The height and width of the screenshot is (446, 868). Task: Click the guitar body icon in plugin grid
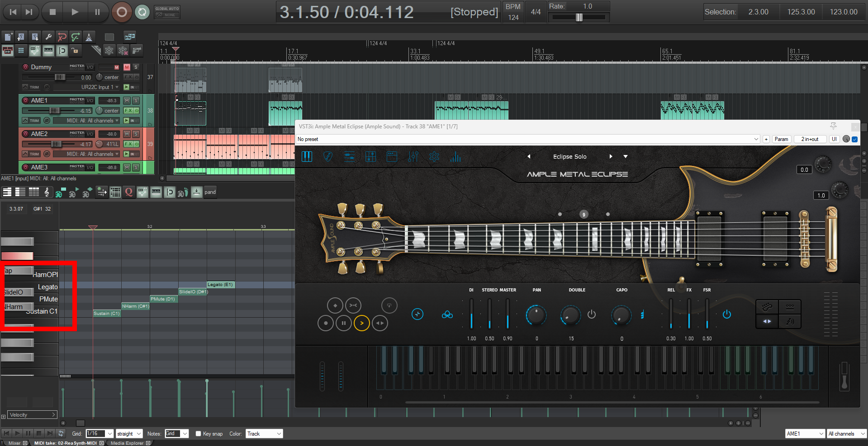tap(767, 307)
